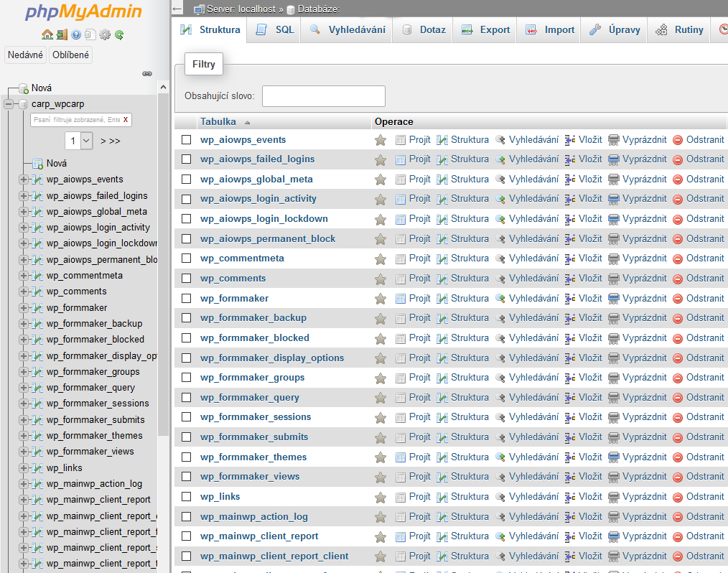Expand wp_formmaker_submits in sidebar tree

(23, 420)
